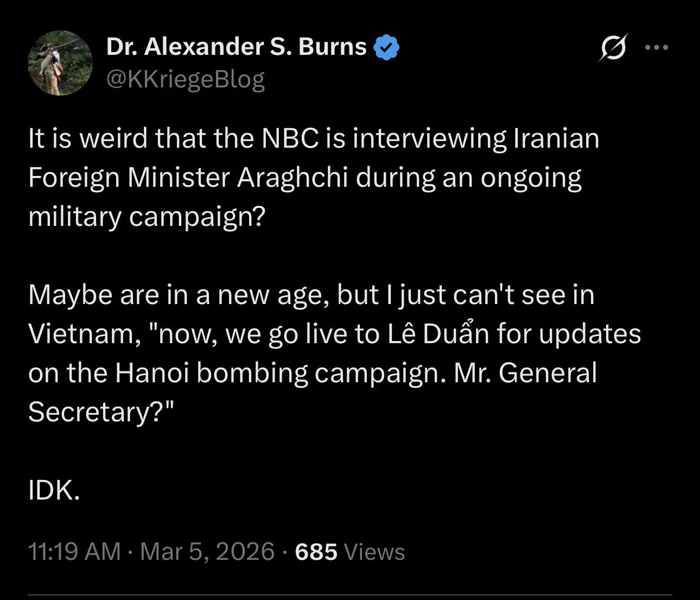Click the word NBC in the post

click(290, 138)
